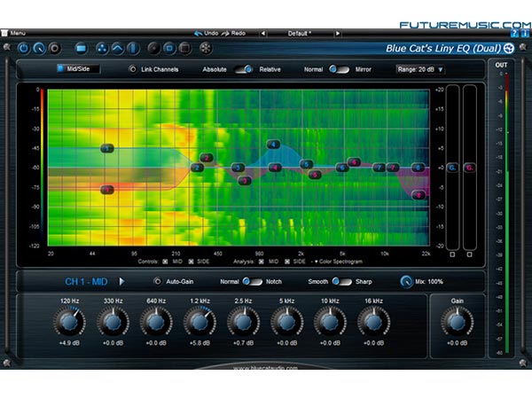This screenshot has width=532, height=399.
Task: Click the 120 Hz band knob
Action: click(69, 321)
